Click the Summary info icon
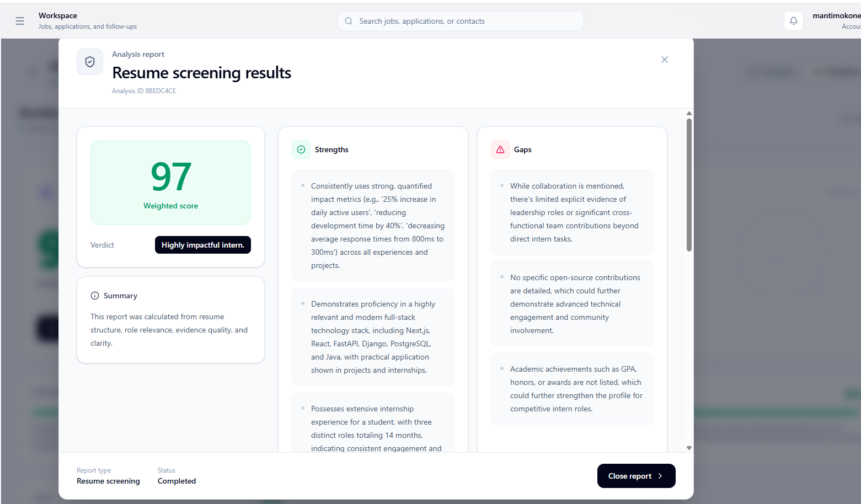Screen dimensions: 861x504 95,296
